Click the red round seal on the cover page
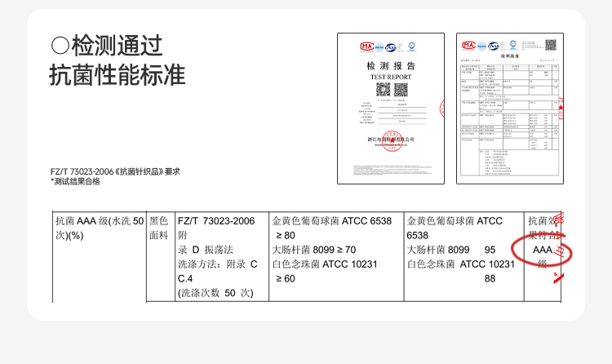The height and width of the screenshot is (364, 612). pos(392,141)
